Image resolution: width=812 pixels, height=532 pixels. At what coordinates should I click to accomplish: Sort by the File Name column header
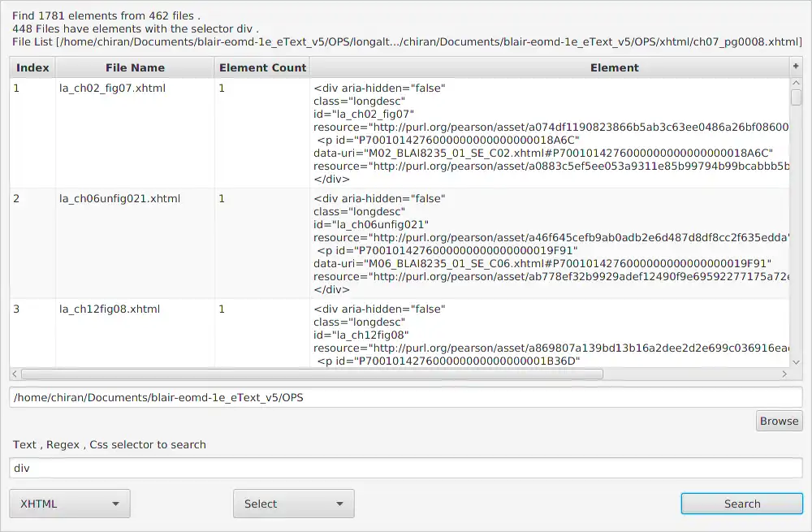click(135, 67)
